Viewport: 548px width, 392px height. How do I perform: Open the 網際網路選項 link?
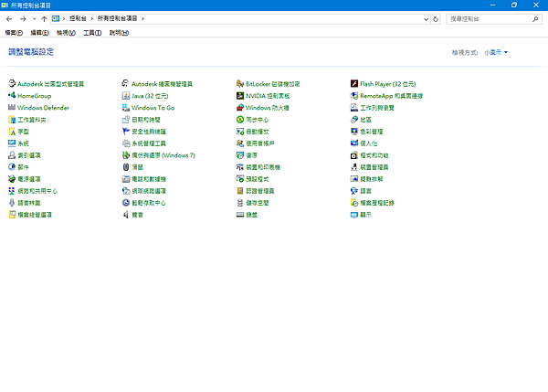tap(149, 191)
